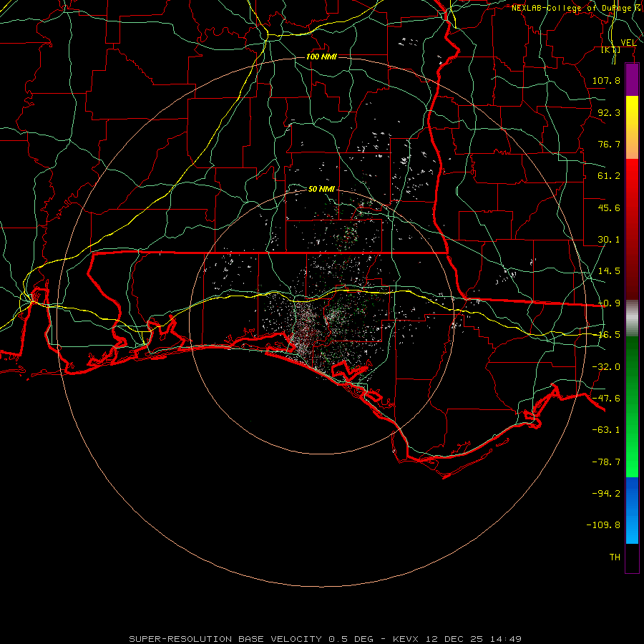Click the 76.7 velocity scale value
The width and height of the screenshot is (644, 644).
pyautogui.click(x=609, y=144)
